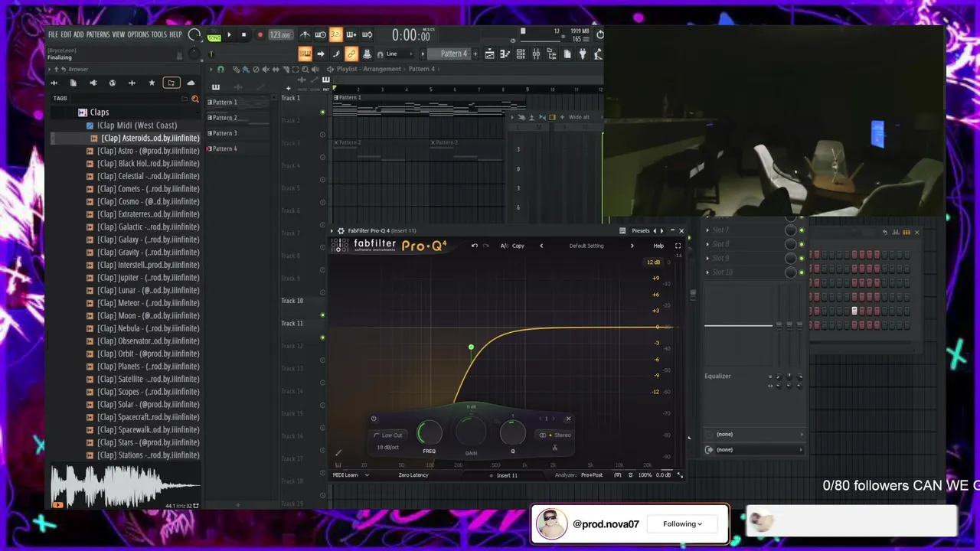Viewport: 980px width, 551px height.
Task: Go to next Pro-Q 4 preset arrow
Action: coord(632,246)
